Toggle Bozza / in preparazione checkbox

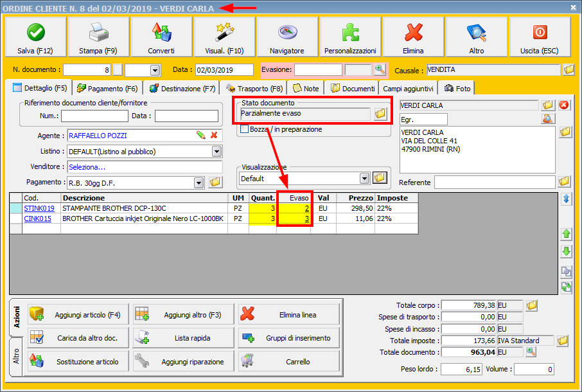(x=244, y=129)
